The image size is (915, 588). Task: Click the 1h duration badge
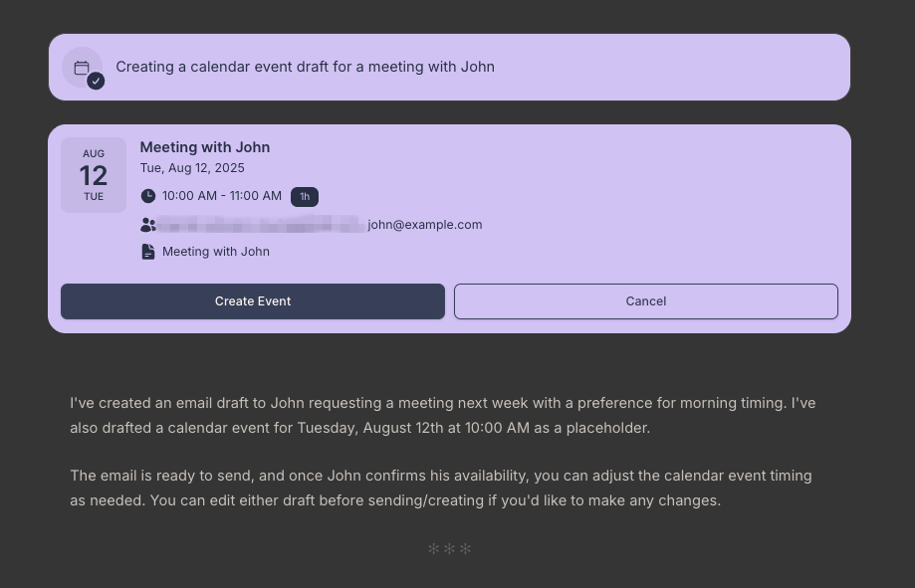(x=305, y=197)
